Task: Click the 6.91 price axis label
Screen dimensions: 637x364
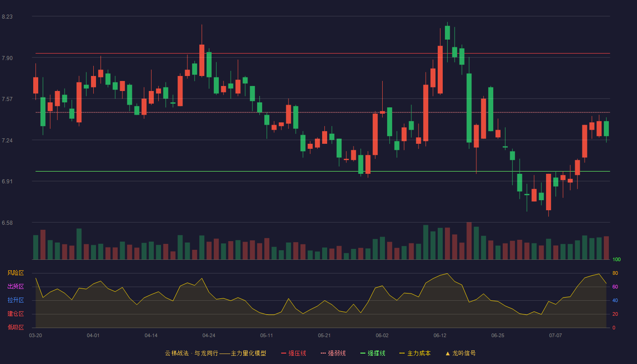Action: (x=7, y=182)
